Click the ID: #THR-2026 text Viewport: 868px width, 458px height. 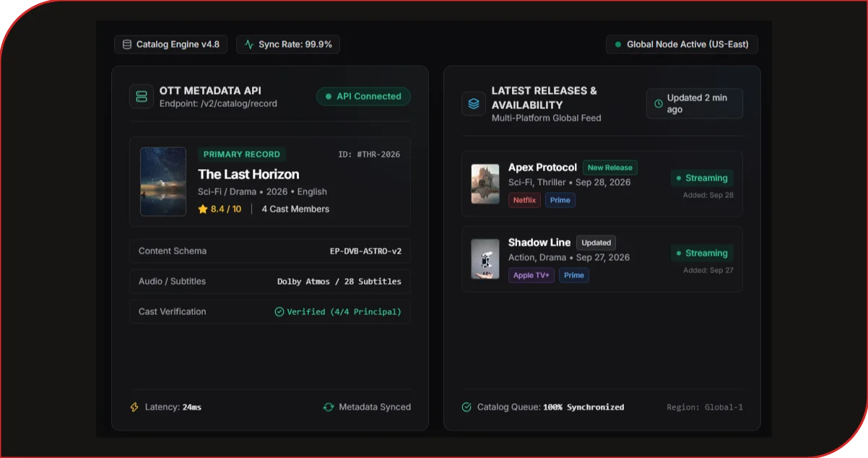[x=369, y=155]
